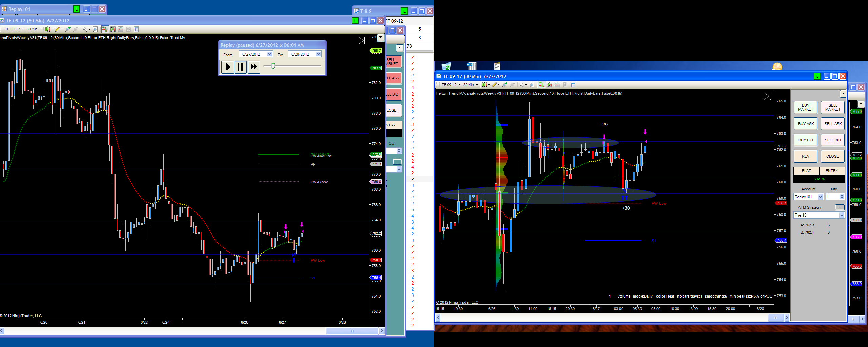The image size is (868, 347).
Task: Click the Strategies dollar icon in 60 Min chart
Action: pos(129,29)
